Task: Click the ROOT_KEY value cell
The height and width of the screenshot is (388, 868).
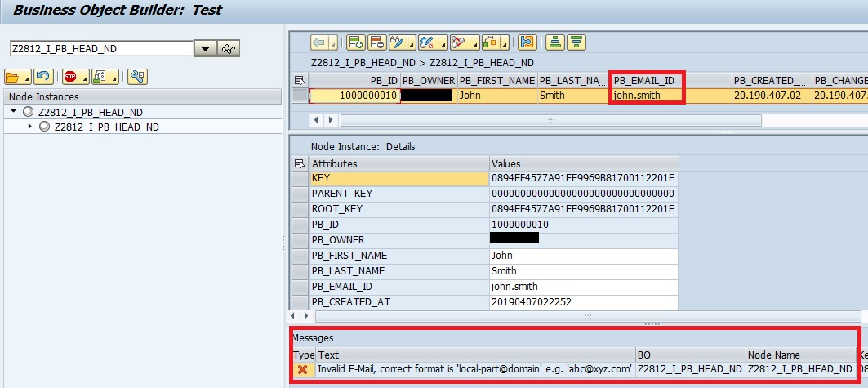Action: tap(584, 209)
